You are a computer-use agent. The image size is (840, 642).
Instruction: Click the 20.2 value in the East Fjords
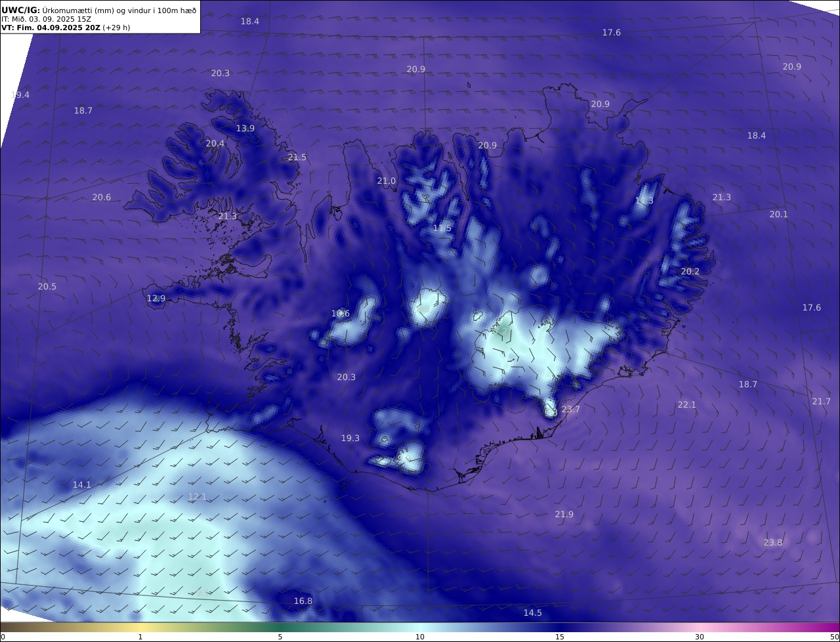click(690, 271)
